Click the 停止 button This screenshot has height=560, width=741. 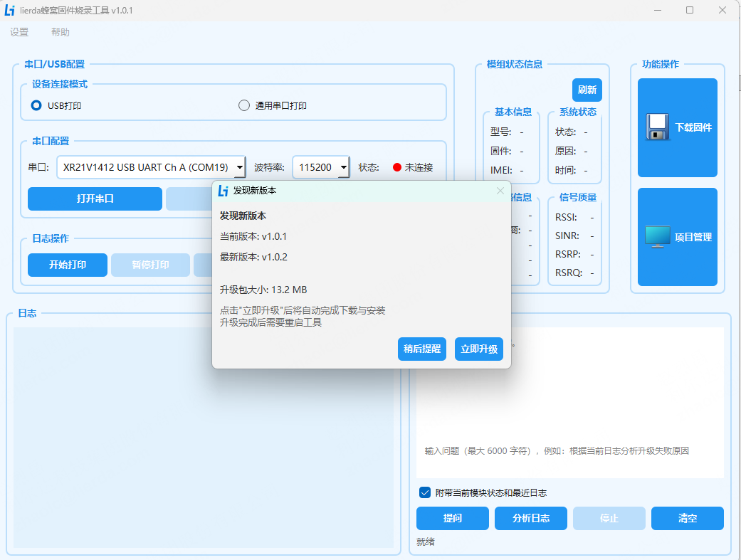point(609,519)
